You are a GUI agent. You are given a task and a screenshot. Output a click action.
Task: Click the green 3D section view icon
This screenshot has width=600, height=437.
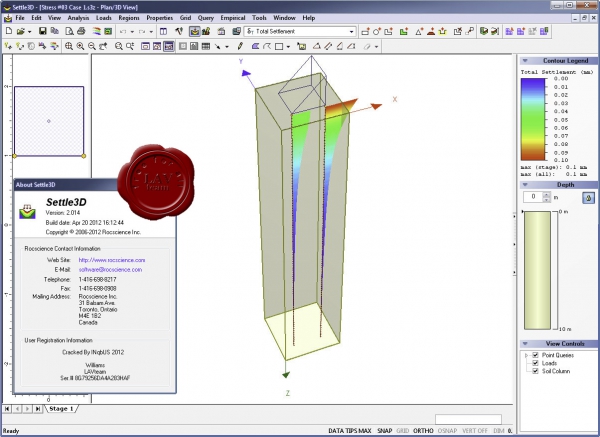pyautogui.click(x=484, y=31)
